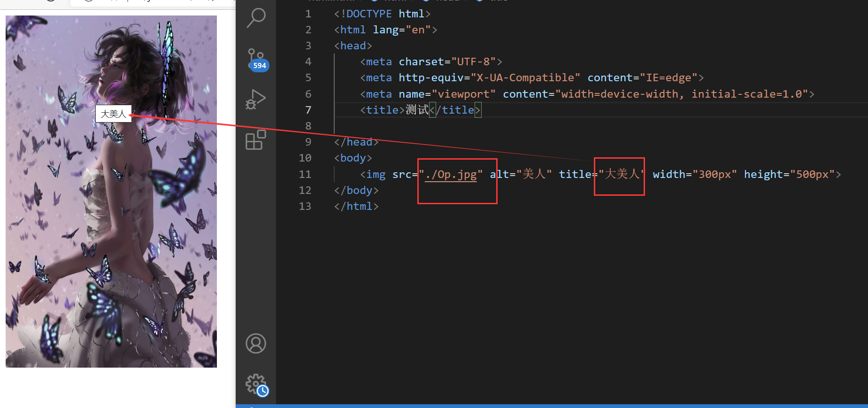Click line number 7 in the gutter

point(308,110)
